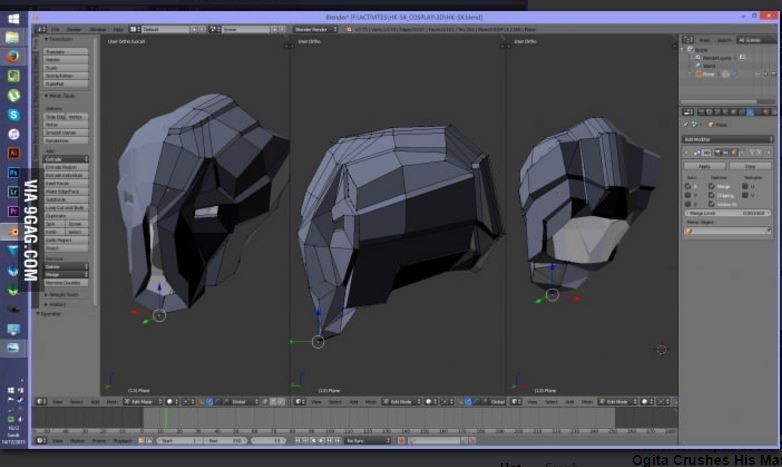Click the Illustrator icon in the taskbar
Screen dimensions: 782x467
click(x=13, y=153)
